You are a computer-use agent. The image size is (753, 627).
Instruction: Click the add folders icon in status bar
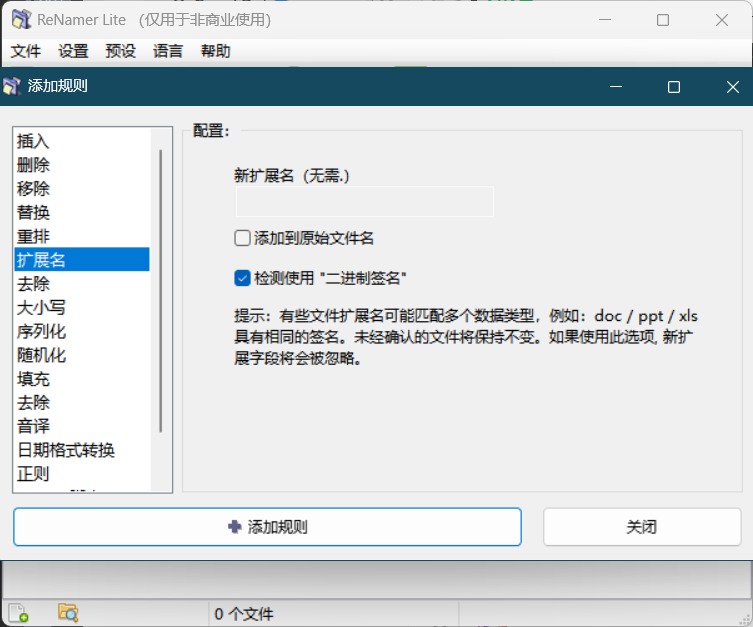click(x=68, y=613)
